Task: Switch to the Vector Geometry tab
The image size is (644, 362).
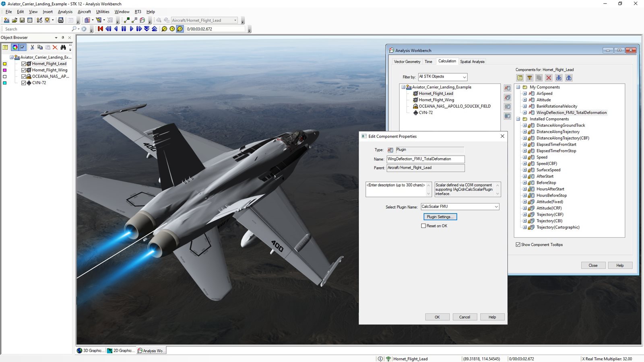Action: (x=407, y=62)
